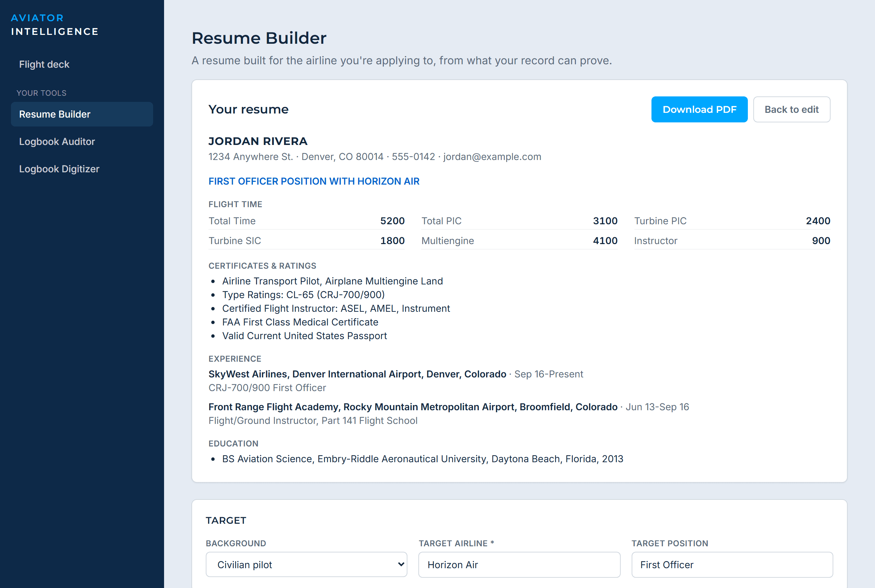
Task: Click the Total PIC value 3100
Action: click(605, 221)
